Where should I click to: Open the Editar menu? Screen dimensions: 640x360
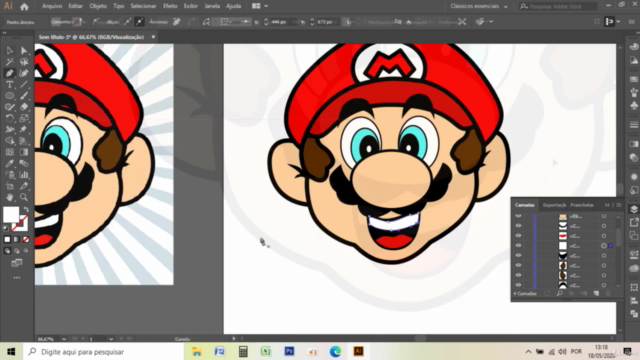coord(76,6)
